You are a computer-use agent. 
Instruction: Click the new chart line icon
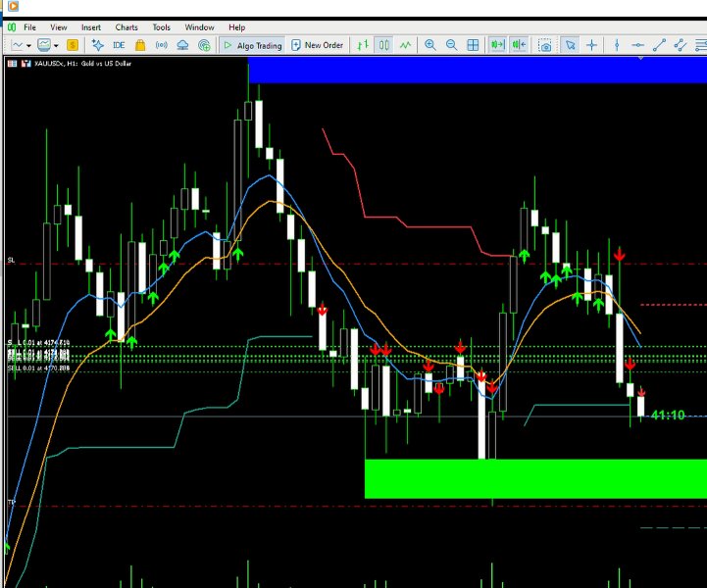pos(18,45)
